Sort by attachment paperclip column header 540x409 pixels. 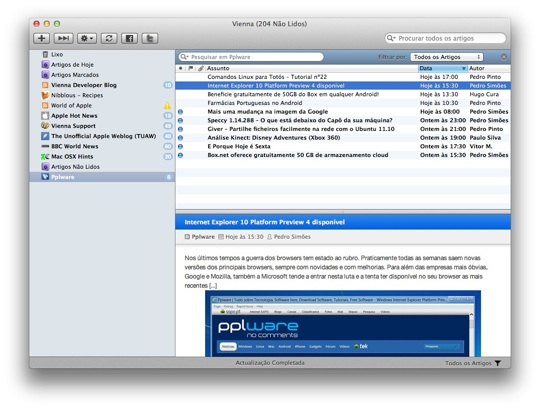tap(201, 68)
